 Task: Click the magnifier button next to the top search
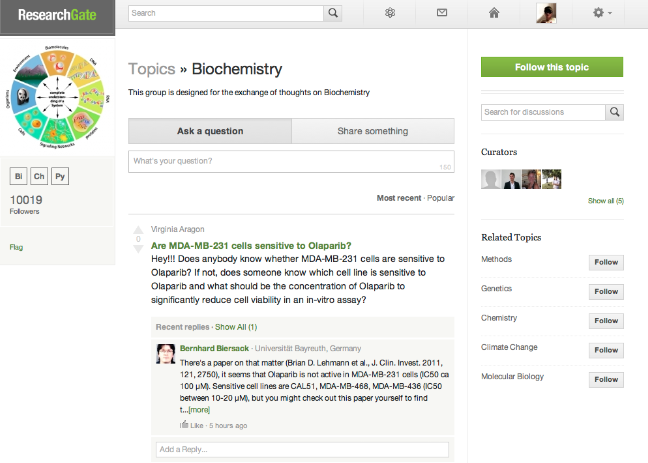click(x=333, y=13)
